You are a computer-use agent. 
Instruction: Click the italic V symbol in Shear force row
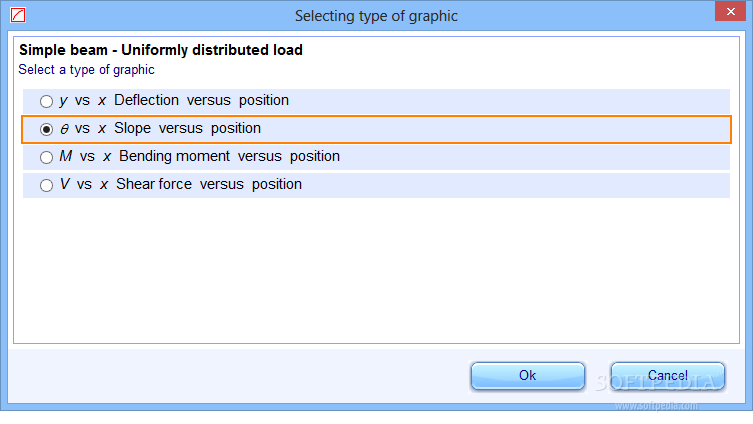click(65, 184)
